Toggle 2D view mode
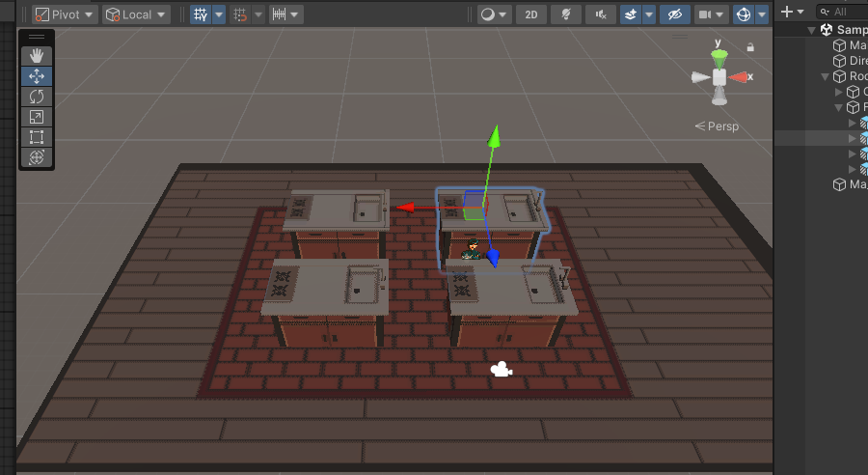 coord(530,14)
